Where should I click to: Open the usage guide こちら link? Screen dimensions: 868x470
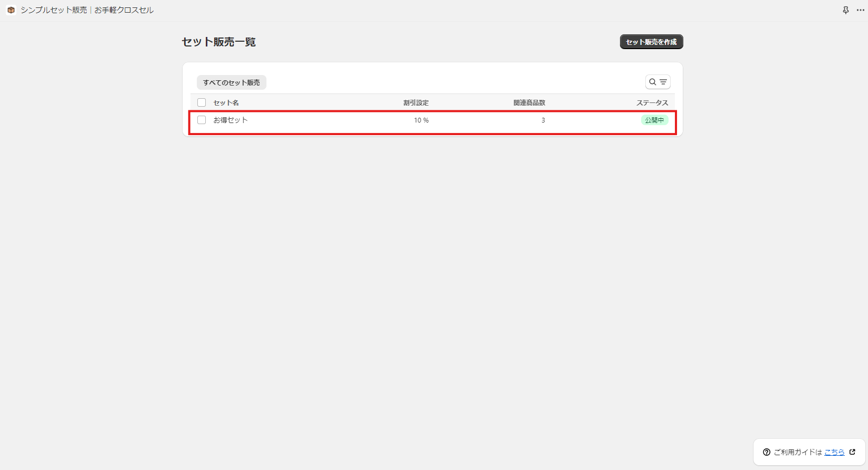tap(834, 452)
